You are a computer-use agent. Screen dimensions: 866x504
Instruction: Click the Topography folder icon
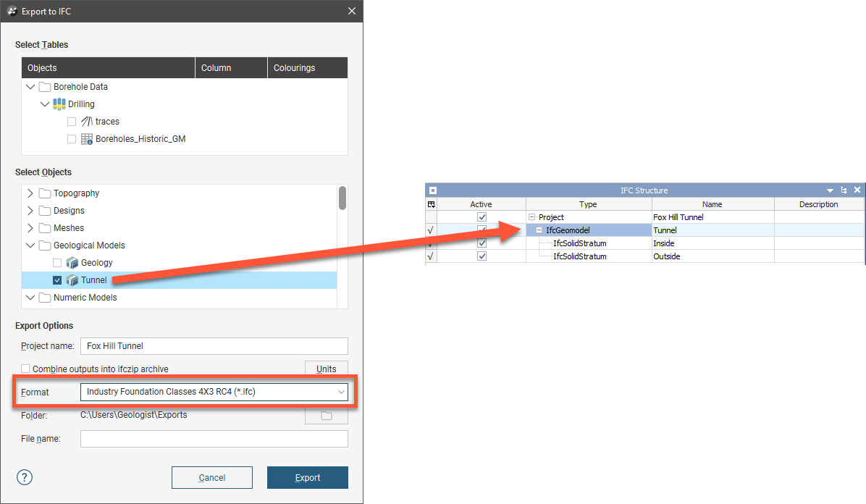point(45,193)
